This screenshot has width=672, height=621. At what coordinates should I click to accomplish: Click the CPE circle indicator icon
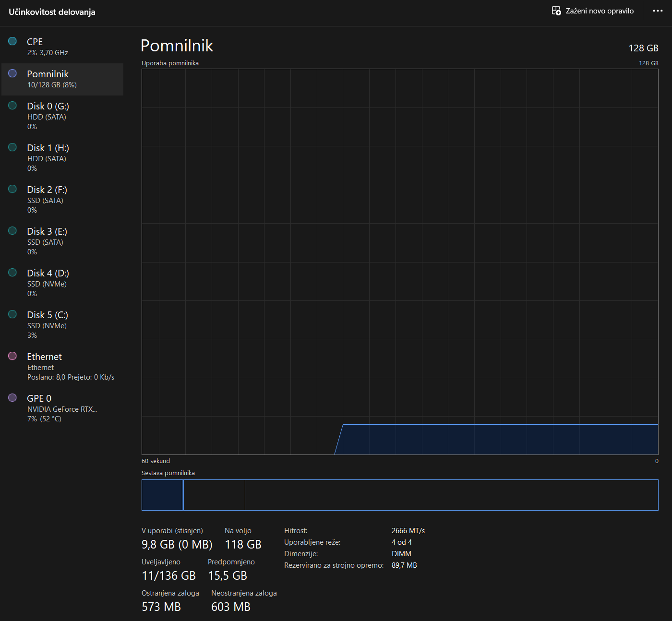[x=12, y=41]
